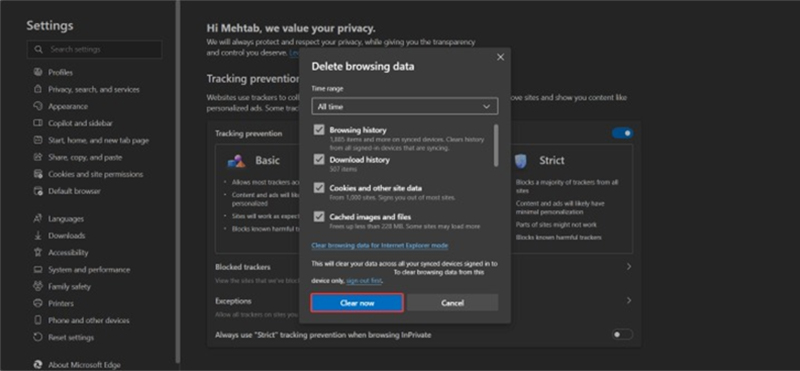Click the Cancel button in dialog
The height and width of the screenshot is (371, 800).
click(452, 303)
